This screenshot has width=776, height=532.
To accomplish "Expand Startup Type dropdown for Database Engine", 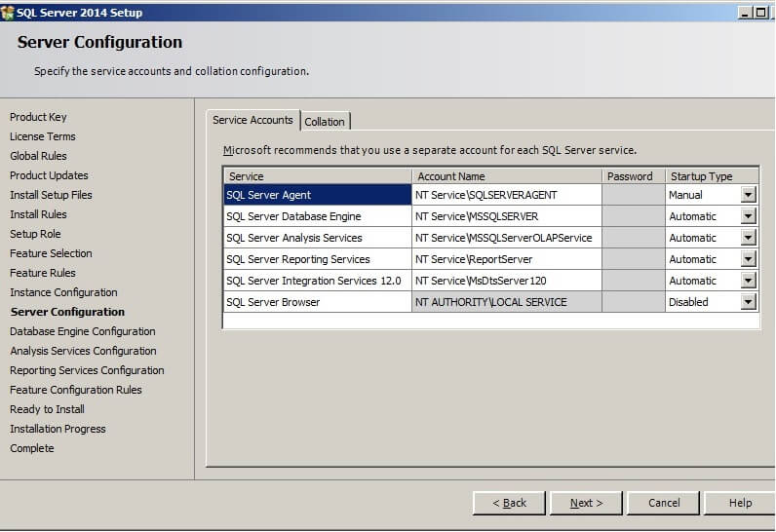I will (748, 216).
